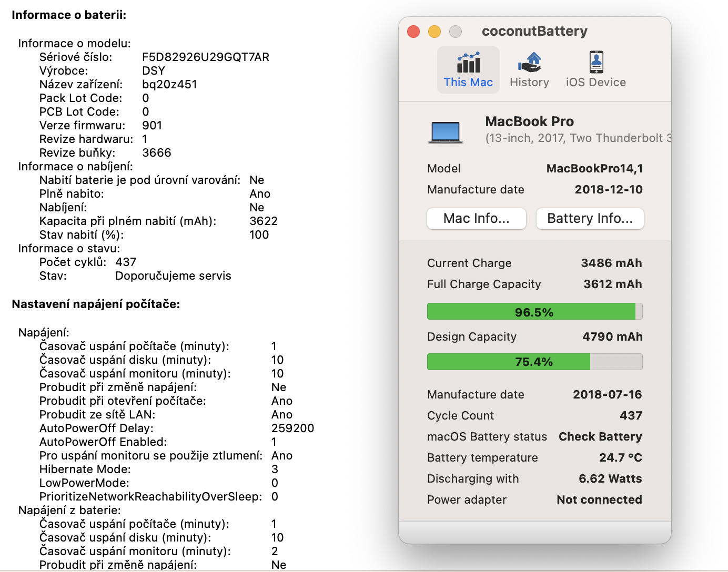Select the iOS Device tab

pos(596,70)
